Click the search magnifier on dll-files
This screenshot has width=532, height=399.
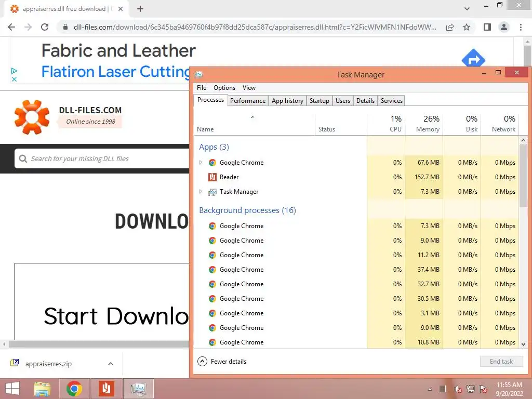click(23, 158)
